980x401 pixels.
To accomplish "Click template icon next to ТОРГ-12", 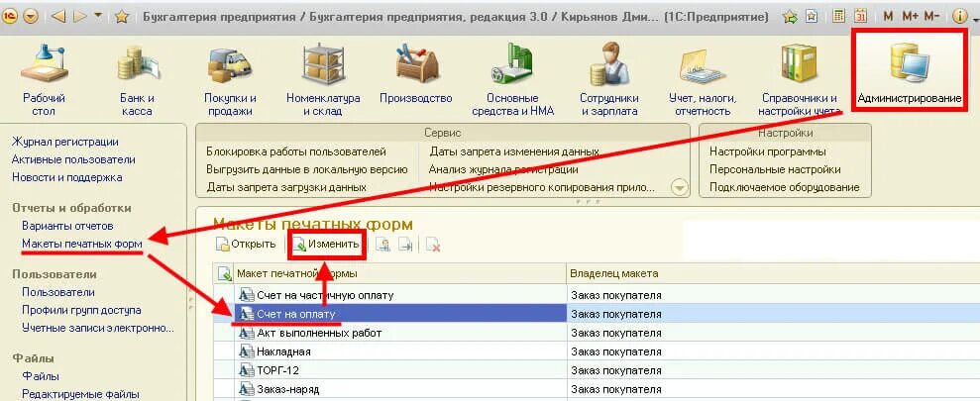I will 247,370.
